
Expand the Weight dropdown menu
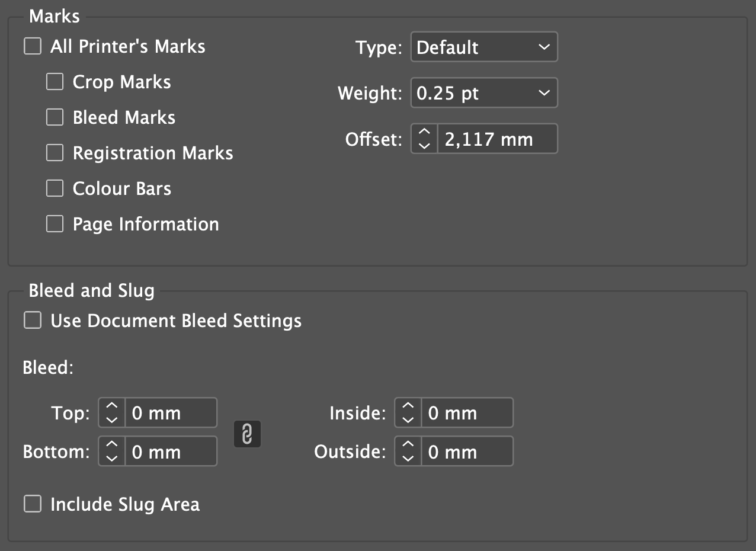click(484, 93)
